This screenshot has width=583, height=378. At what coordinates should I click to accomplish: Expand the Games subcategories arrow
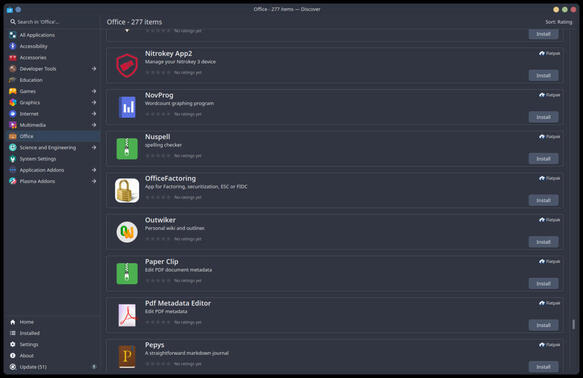[94, 91]
